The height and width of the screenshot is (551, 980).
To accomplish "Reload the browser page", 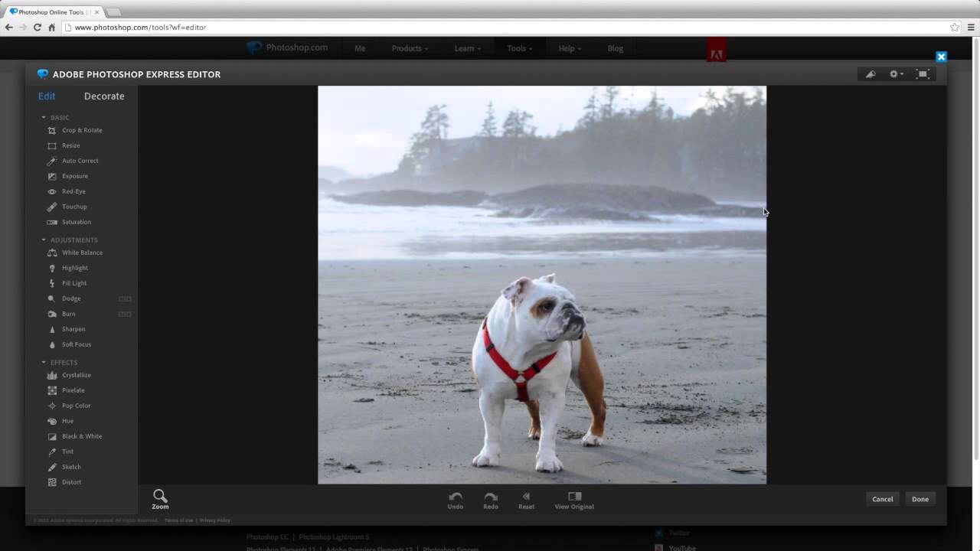I will click(x=37, y=27).
